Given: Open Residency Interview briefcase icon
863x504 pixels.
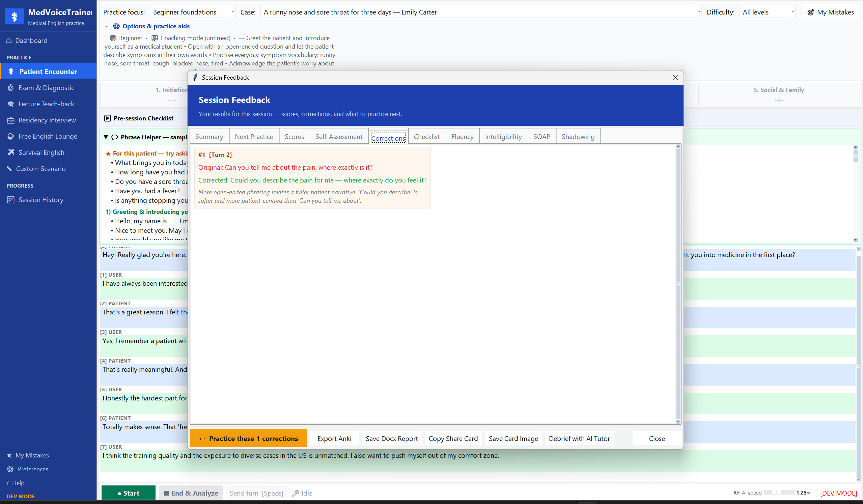Looking at the screenshot, I should pyautogui.click(x=11, y=120).
